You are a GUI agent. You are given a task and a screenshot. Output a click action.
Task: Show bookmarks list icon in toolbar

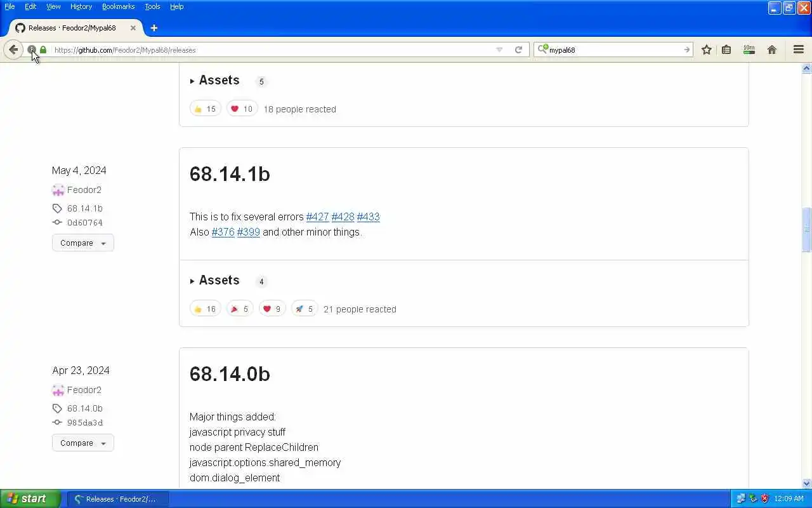click(726, 50)
